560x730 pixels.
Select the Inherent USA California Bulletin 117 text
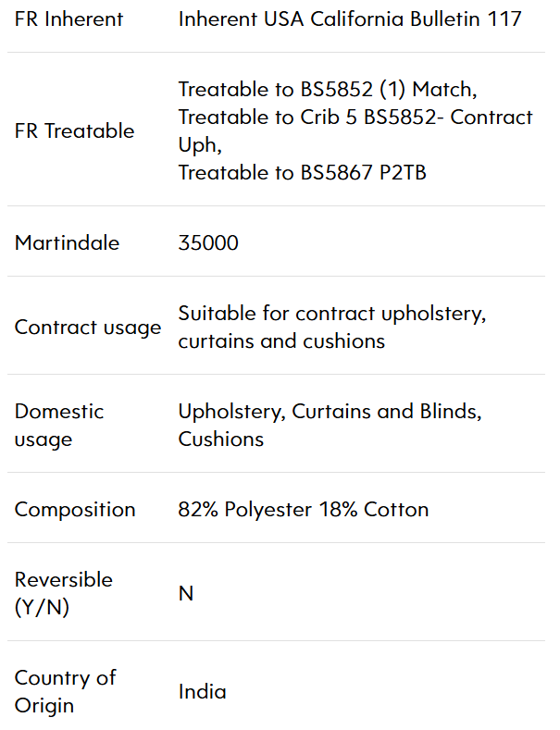click(x=350, y=19)
